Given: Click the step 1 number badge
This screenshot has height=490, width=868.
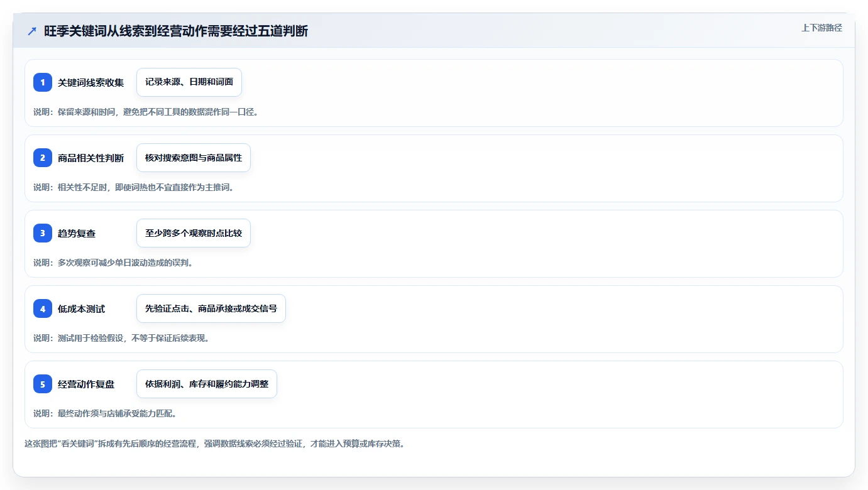Looking at the screenshot, I should coord(43,82).
